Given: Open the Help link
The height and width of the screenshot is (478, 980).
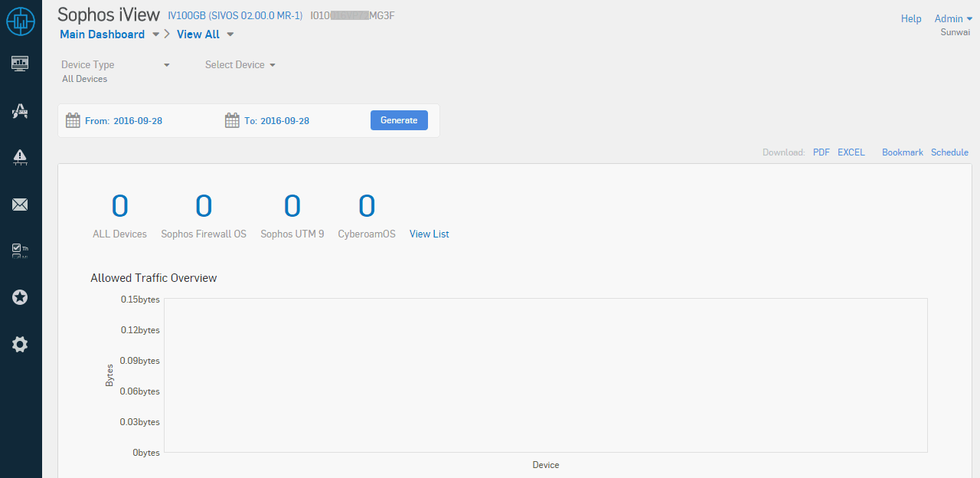Looking at the screenshot, I should (x=911, y=19).
